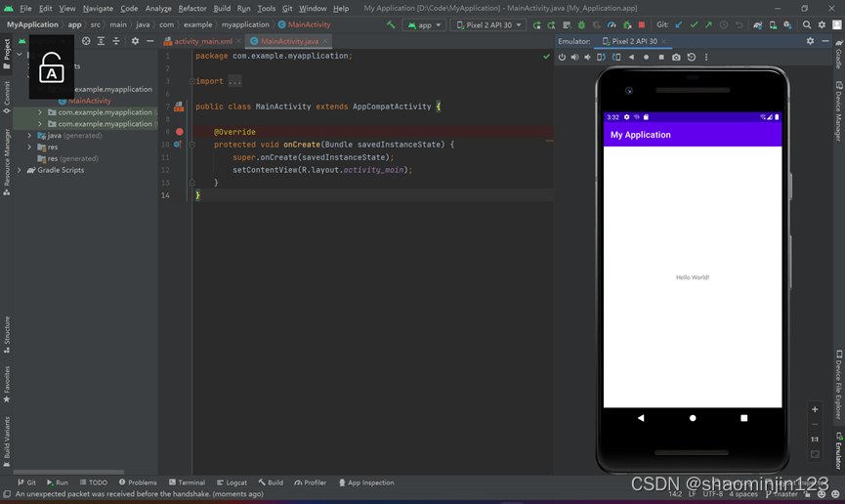The image size is (845, 504).
Task: Click the emulator volume up icon
Action: [575, 57]
